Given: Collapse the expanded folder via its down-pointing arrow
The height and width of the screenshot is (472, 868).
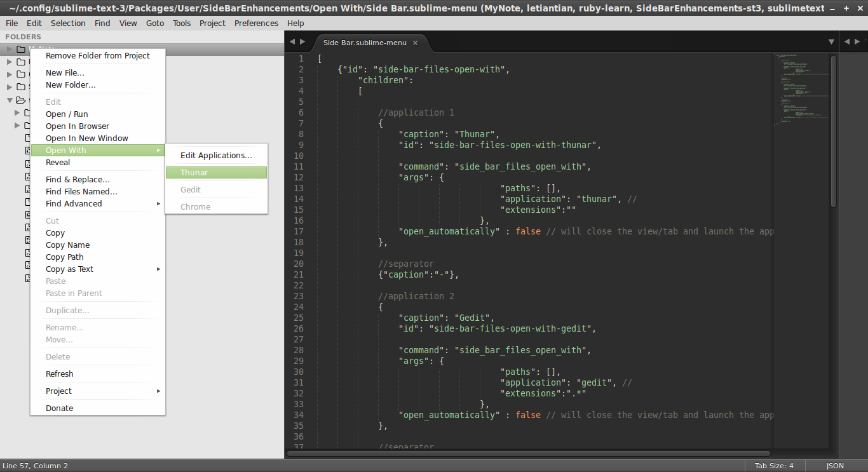Looking at the screenshot, I should tap(10, 100).
